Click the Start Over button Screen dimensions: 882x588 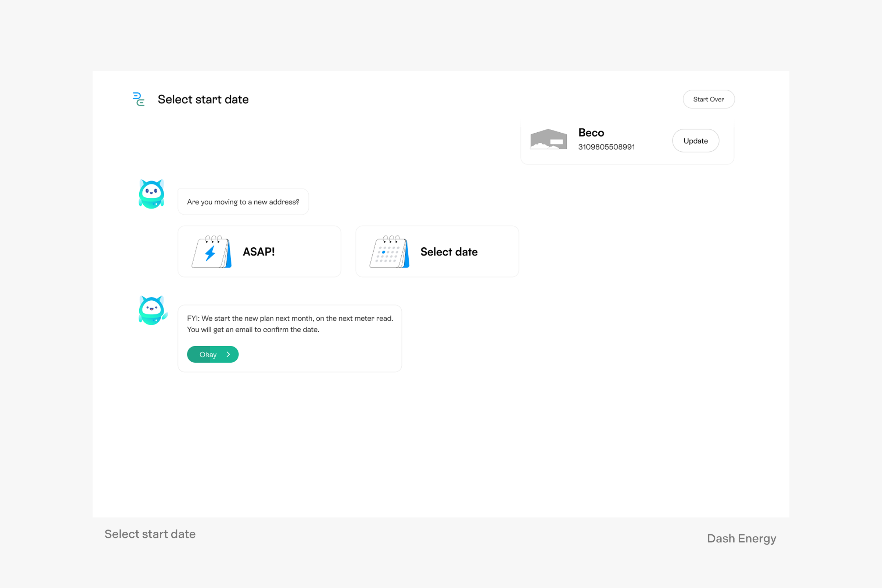[x=709, y=99]
